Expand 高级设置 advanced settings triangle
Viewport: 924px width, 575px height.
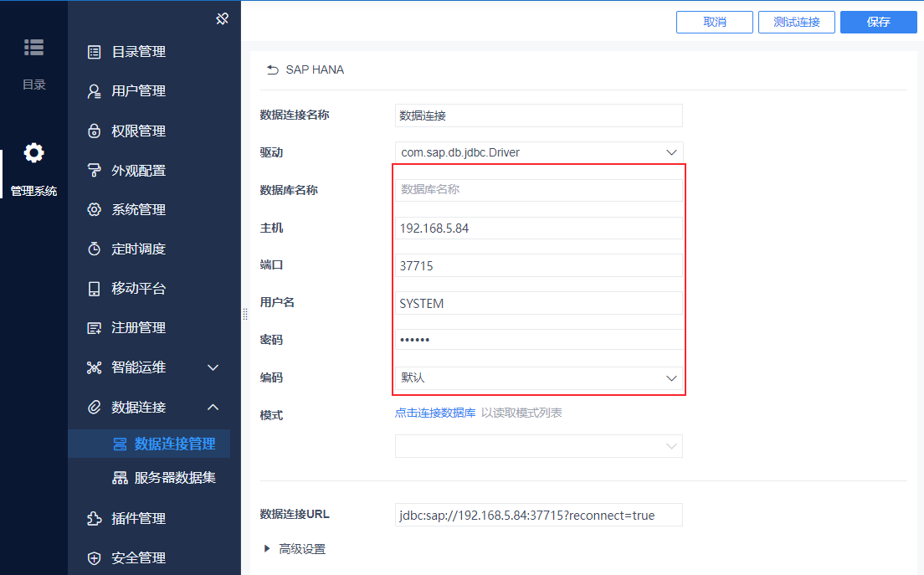pyautogui.click(x=267, y=548)
